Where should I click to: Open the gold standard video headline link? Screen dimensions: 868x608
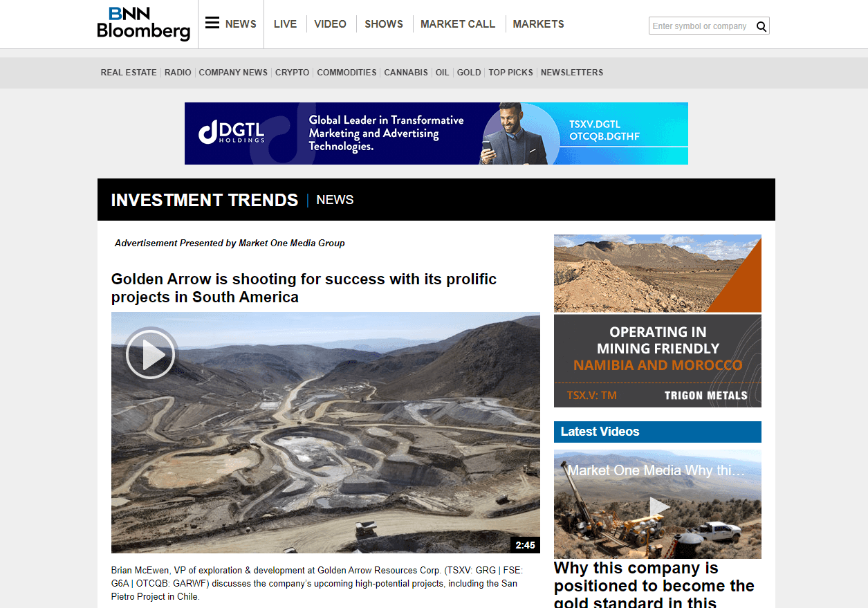tap(654, 586)
